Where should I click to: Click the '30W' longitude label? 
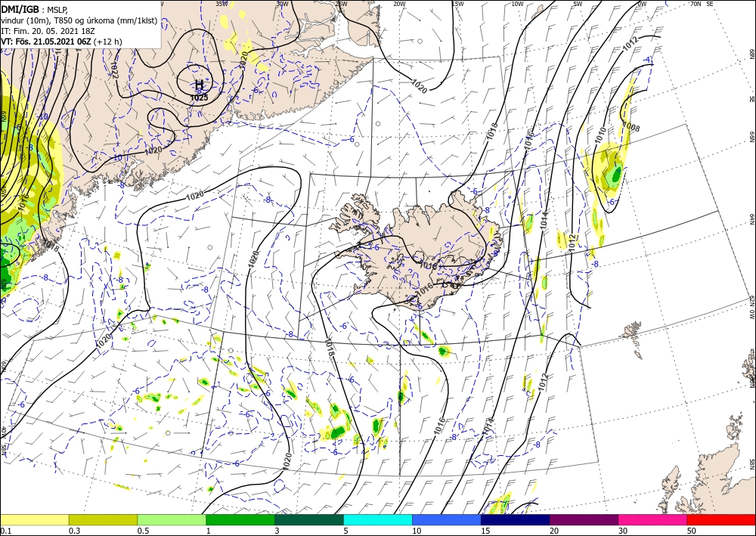(x=282, y=4)
